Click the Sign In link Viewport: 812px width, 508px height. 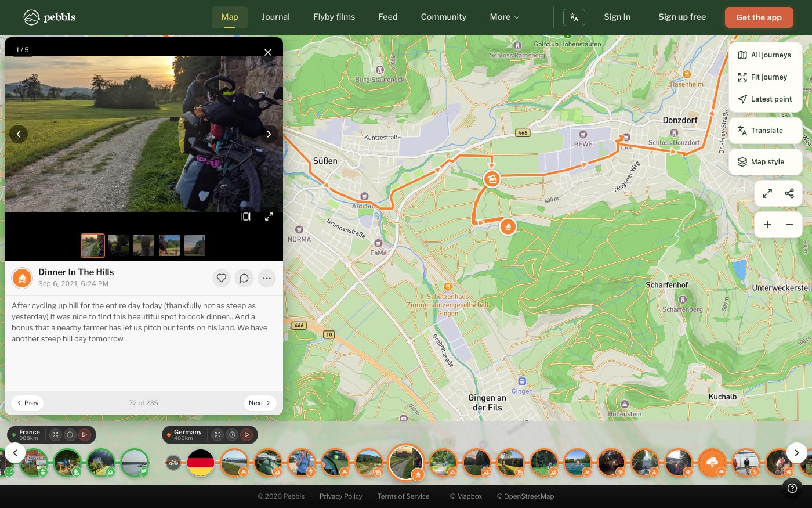click(617, 17)
